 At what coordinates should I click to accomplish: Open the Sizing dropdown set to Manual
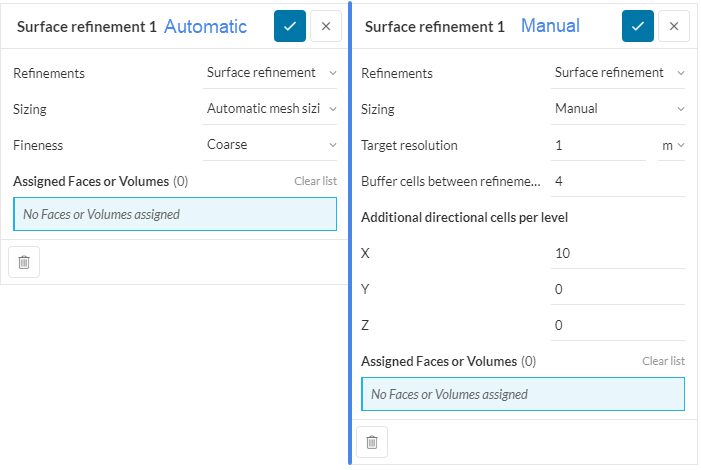click(619, 109)
